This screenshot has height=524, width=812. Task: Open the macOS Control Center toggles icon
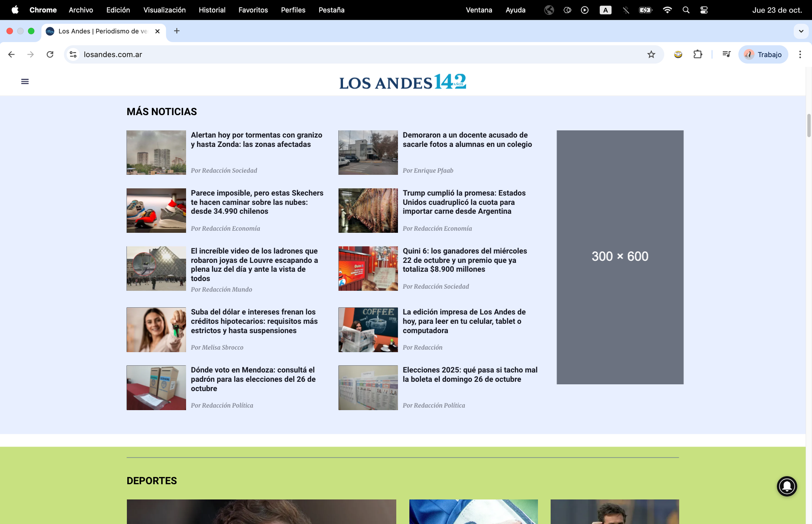point(704,10)
